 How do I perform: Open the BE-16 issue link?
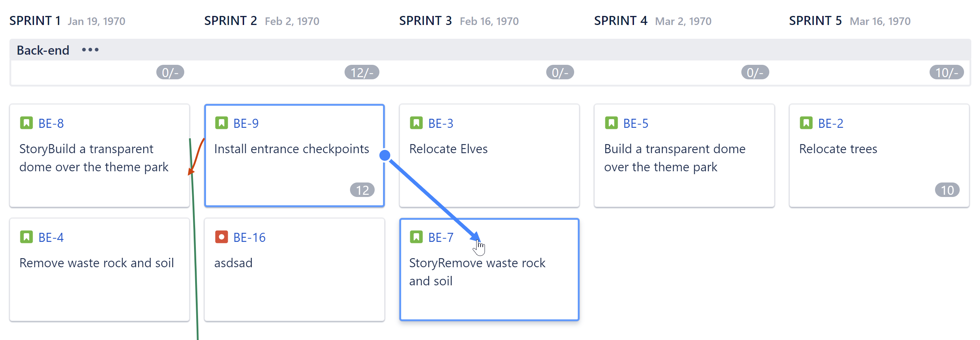pos(249,238)
